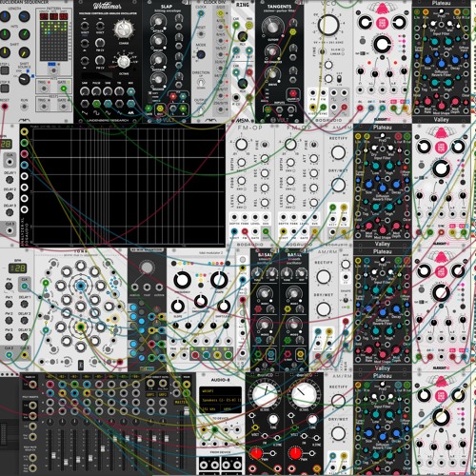Click the CUTOFF knob on TANGENTS filter

click(x=272, y=28)
